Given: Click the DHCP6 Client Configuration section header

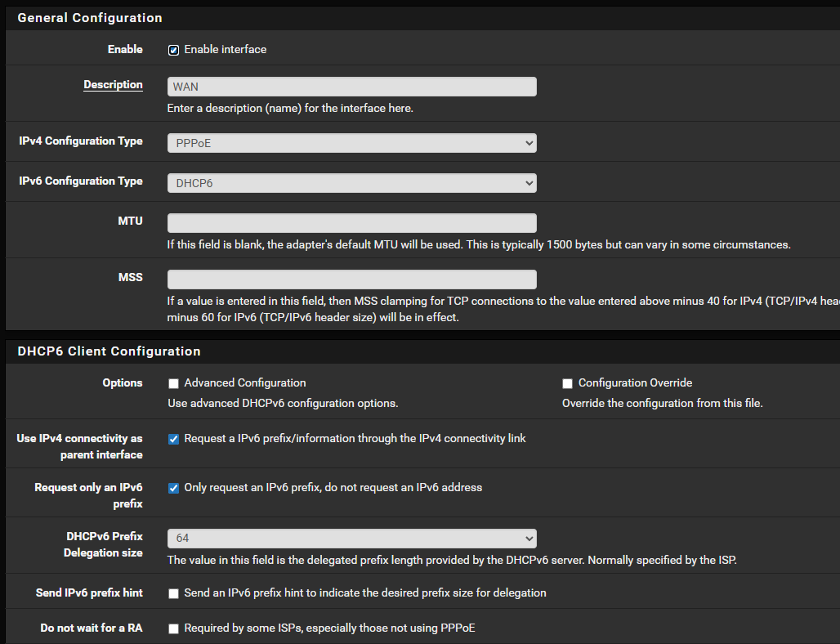Looking at the screenshot, I should pyautogui.click(x=109, y=351).
